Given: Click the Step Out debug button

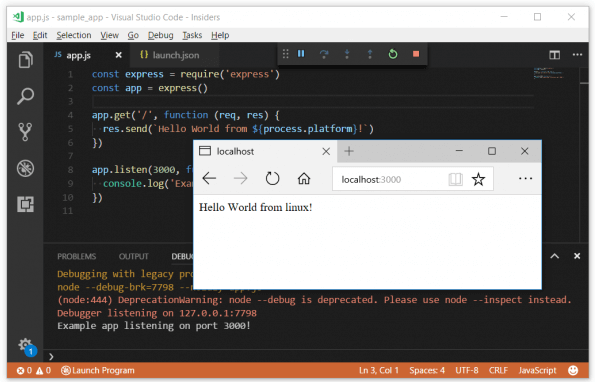Looking at the screenshot, I should [x=370, y=54].
